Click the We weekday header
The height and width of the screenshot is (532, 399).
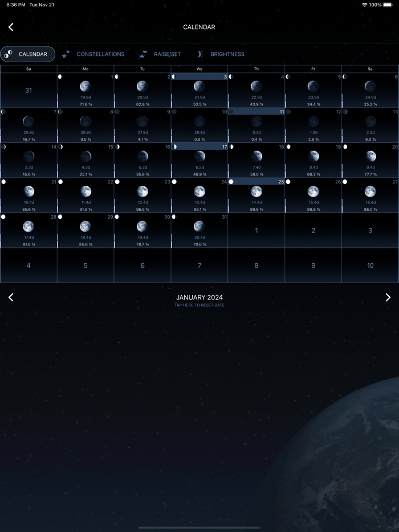(199, 69)
